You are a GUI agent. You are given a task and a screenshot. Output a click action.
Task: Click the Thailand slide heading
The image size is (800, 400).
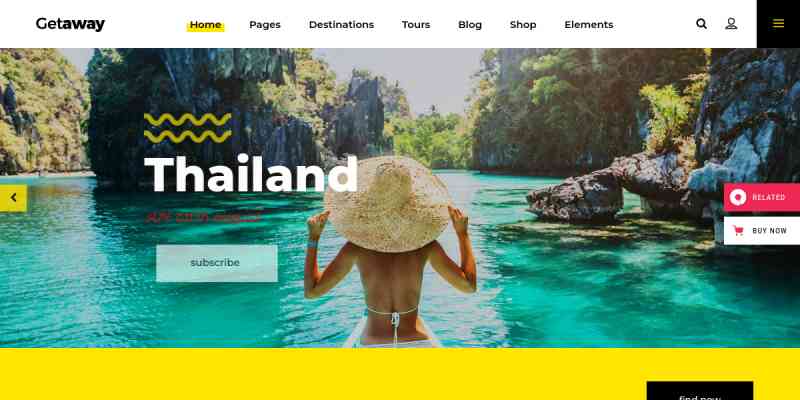pos(251,175)
